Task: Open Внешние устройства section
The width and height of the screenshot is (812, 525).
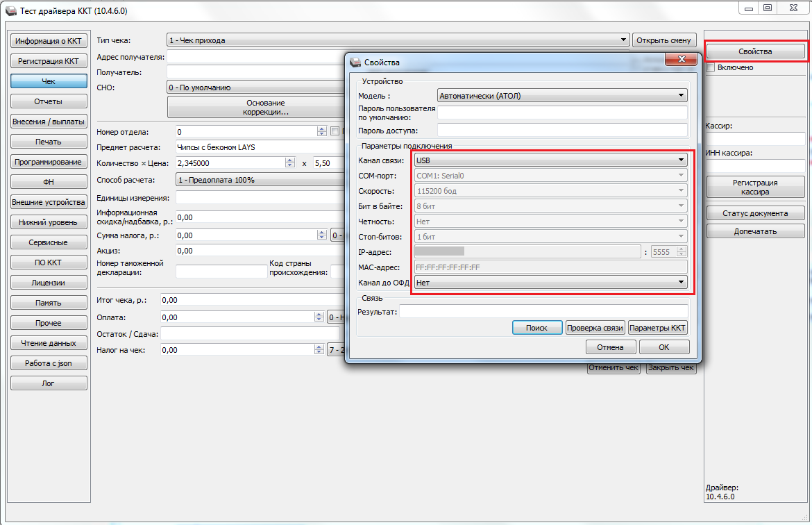Action: (x=49, y=202)
